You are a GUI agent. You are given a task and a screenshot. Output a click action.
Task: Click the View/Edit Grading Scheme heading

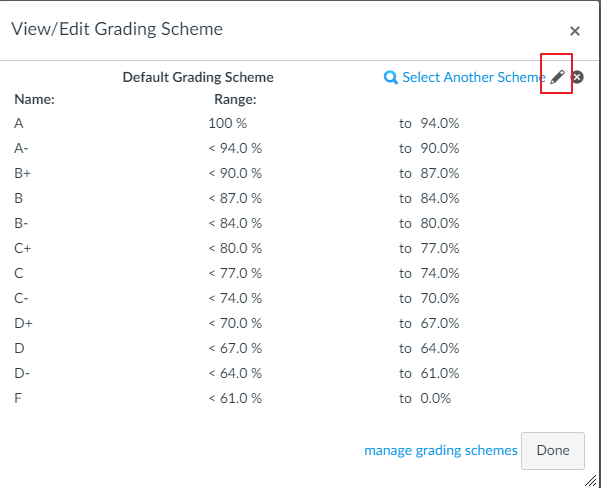click(x=117, y=29)
